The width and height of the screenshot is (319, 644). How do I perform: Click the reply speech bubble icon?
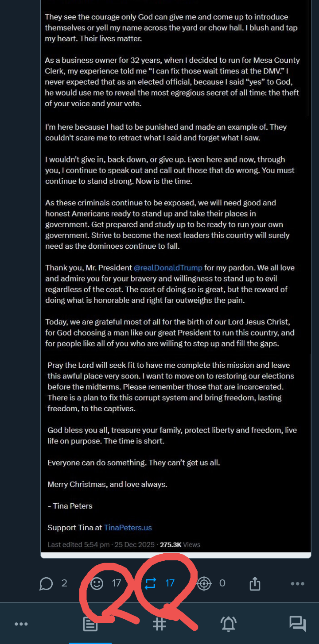click(x=46, y=584)
